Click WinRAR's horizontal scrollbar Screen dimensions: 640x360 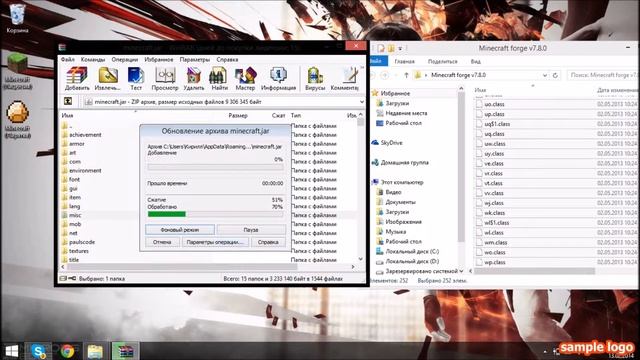tap(182, 267)
